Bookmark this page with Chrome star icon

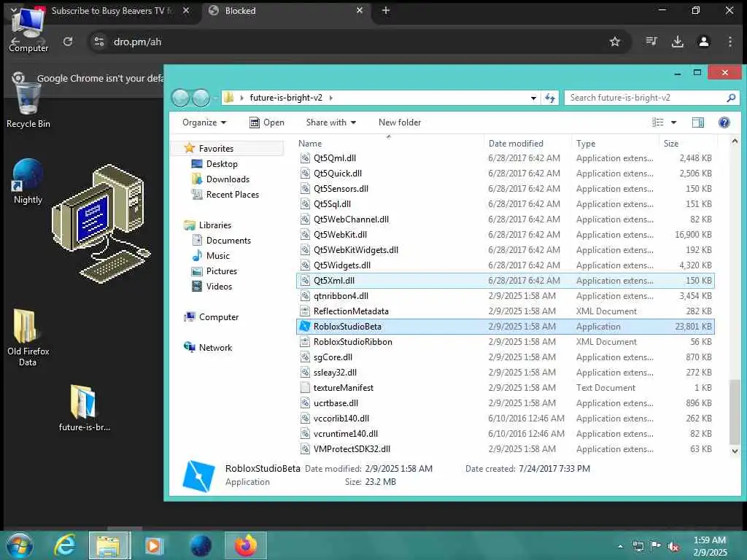614,42
